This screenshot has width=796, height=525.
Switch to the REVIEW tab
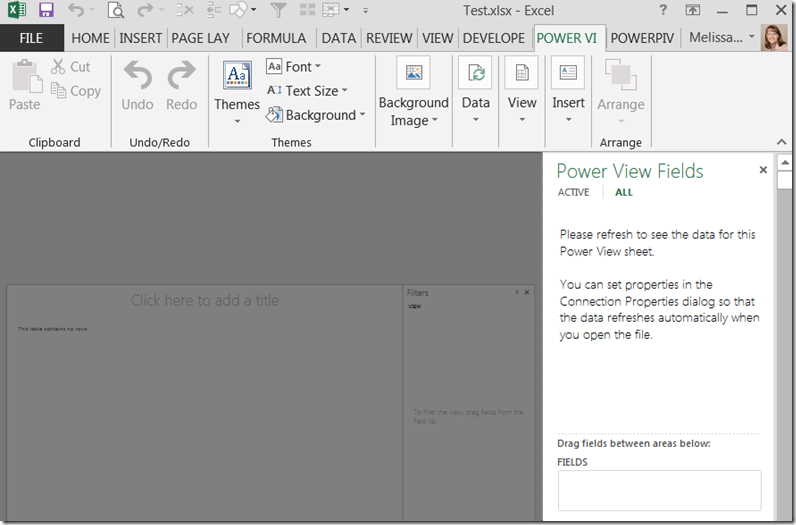pyautogui.click(x=389, y=38)
